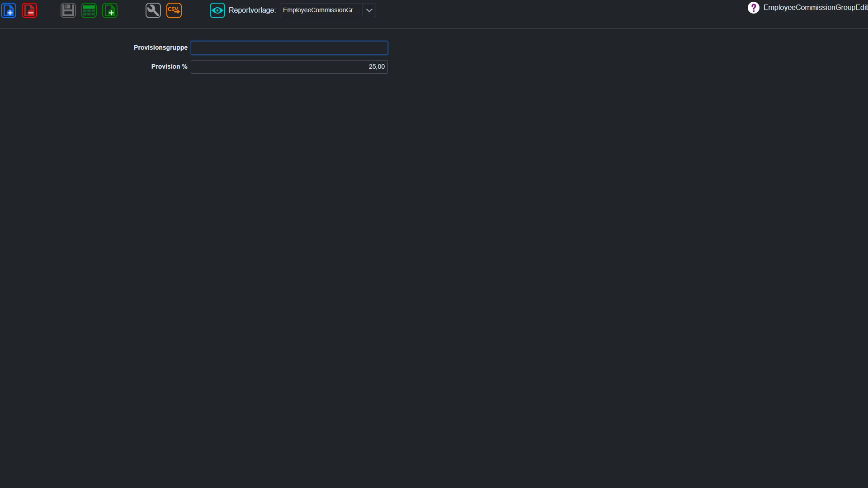Click the gray floppy disk save icon

pyautogui.click(x=68, y=10)
